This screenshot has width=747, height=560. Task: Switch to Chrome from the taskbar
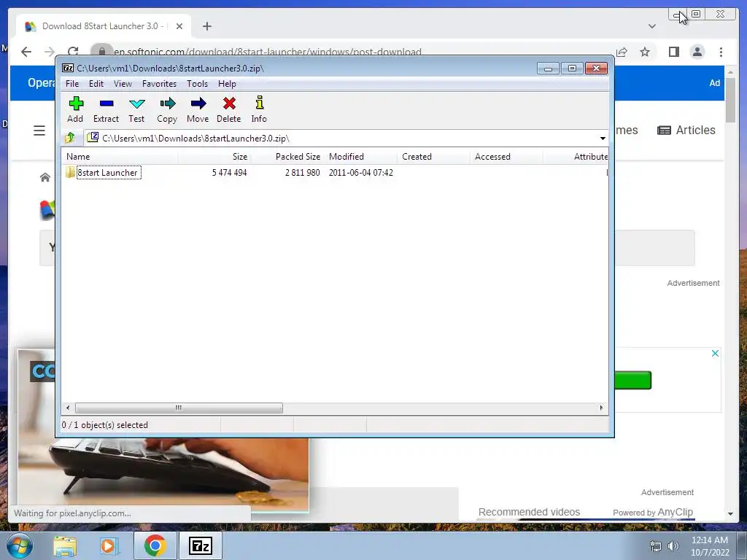pyautogui.click(x=155, y=545)
